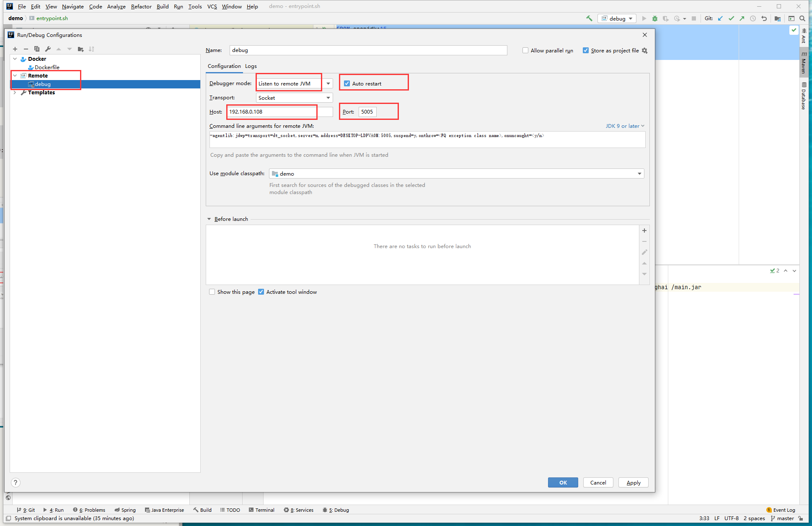This screenshot has height=526, width=812.
Task: Click the add new configuration plus icon
Action: pos(15,49)
